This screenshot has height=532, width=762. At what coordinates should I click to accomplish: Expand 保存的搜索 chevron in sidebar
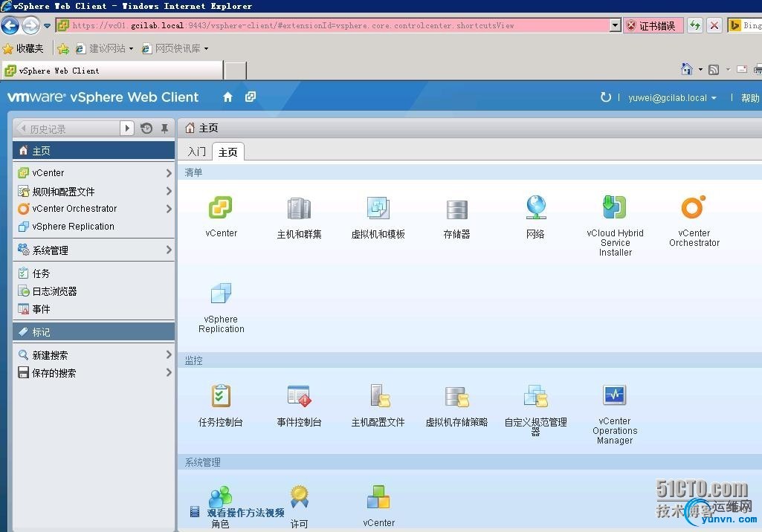pos(169,373)
